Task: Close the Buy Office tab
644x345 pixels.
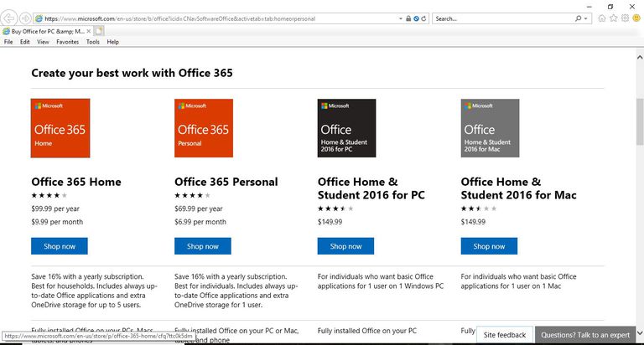Action: point(89,31)
